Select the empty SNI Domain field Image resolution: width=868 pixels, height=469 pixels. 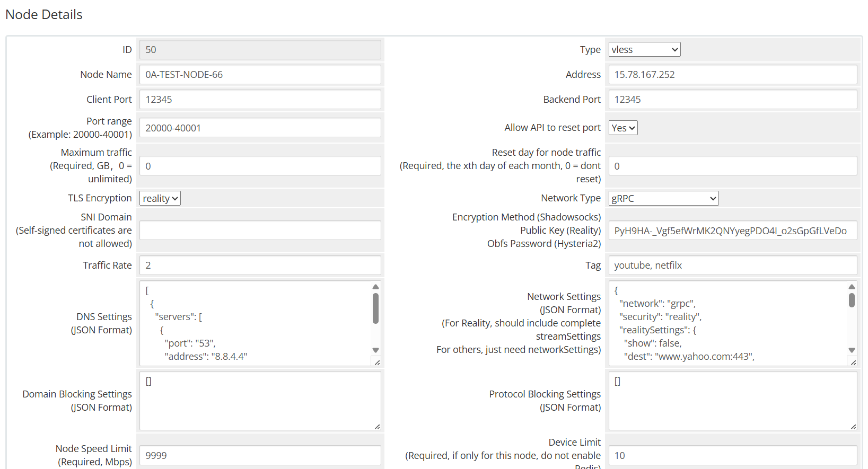(x=260, y=231)
